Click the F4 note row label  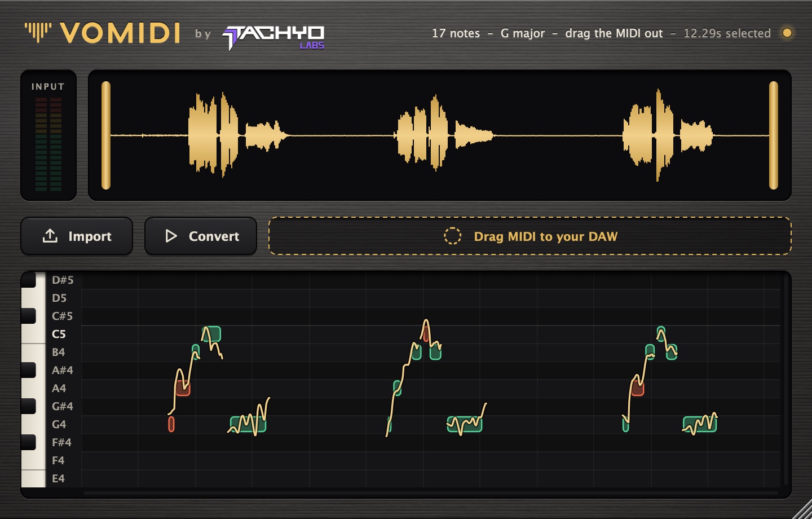(58, 460)
